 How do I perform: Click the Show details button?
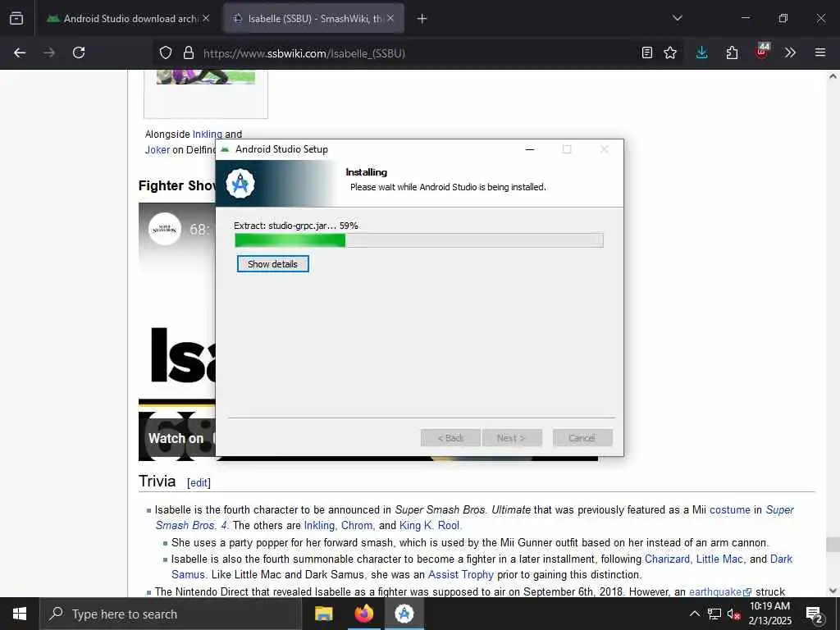[x=272, y=263]
